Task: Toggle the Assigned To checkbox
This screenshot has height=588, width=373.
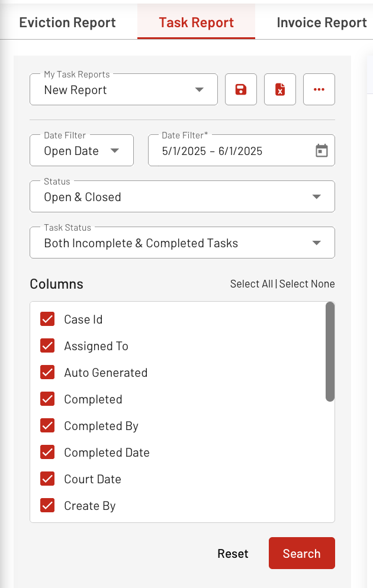Action: pyautogui.click(x=47, y=345)
